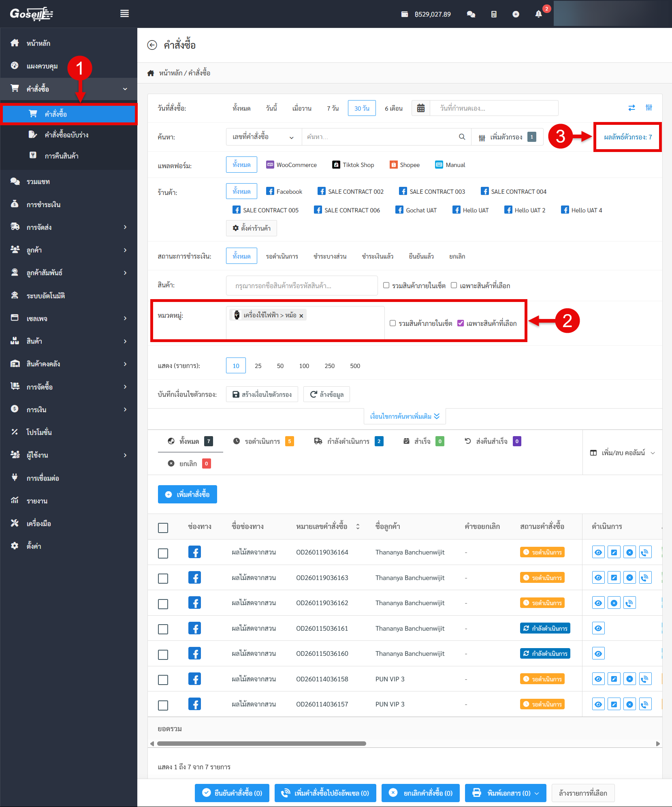The height and width of the screenshot is (807, 672).
Task: Click the horizontal scrollbar under the table
Action: coord(262,744)
